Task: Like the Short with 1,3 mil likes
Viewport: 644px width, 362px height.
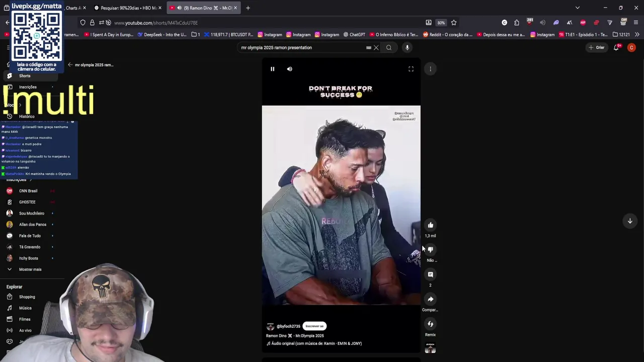Action: [x=430, y=225]
